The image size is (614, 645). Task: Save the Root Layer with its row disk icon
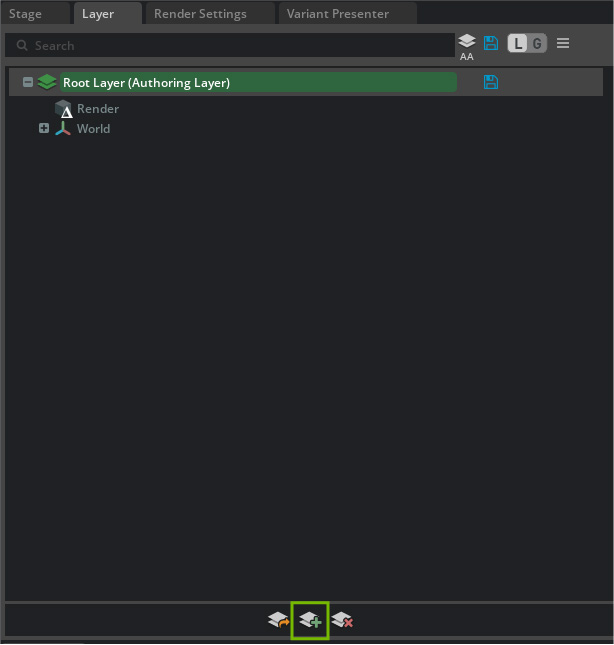(x=491, y=82)
